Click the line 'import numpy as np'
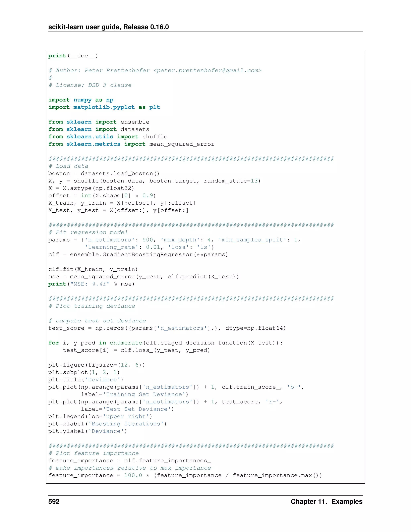 [x=81, y=100]
